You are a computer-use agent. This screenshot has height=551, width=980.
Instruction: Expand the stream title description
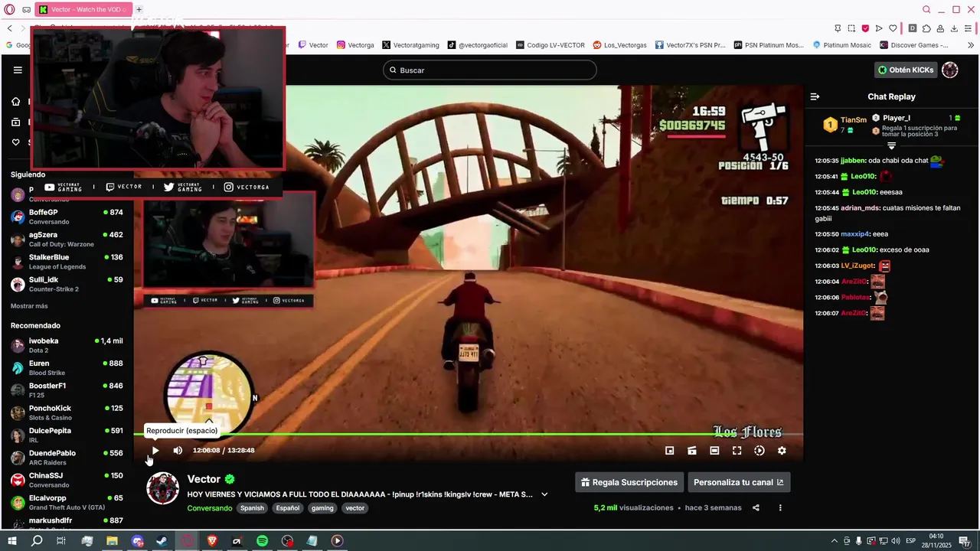(544, 494)
